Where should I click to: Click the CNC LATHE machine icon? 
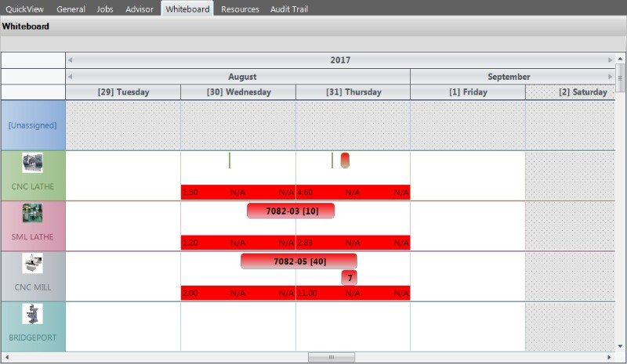(33, 163)
